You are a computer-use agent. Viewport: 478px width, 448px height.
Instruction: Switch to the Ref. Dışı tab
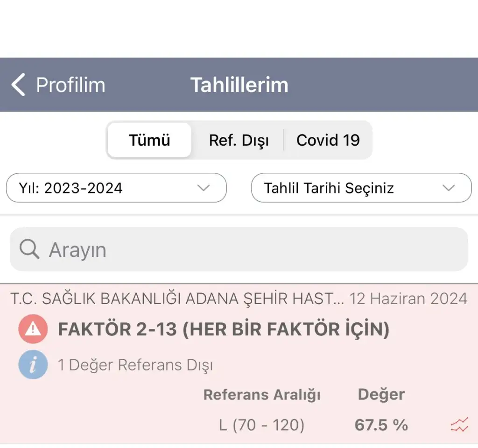pyautogui.click(x=239, y=140)
